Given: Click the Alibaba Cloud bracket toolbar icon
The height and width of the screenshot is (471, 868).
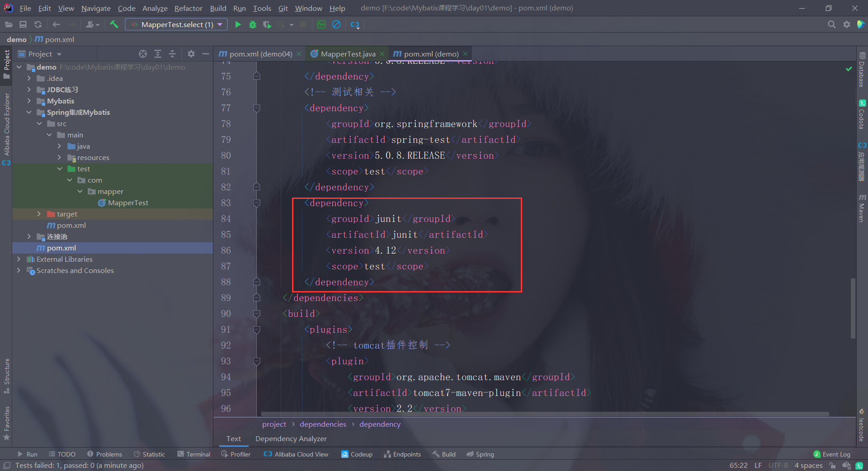Looking at the screenshot, I should click(355, 25).
